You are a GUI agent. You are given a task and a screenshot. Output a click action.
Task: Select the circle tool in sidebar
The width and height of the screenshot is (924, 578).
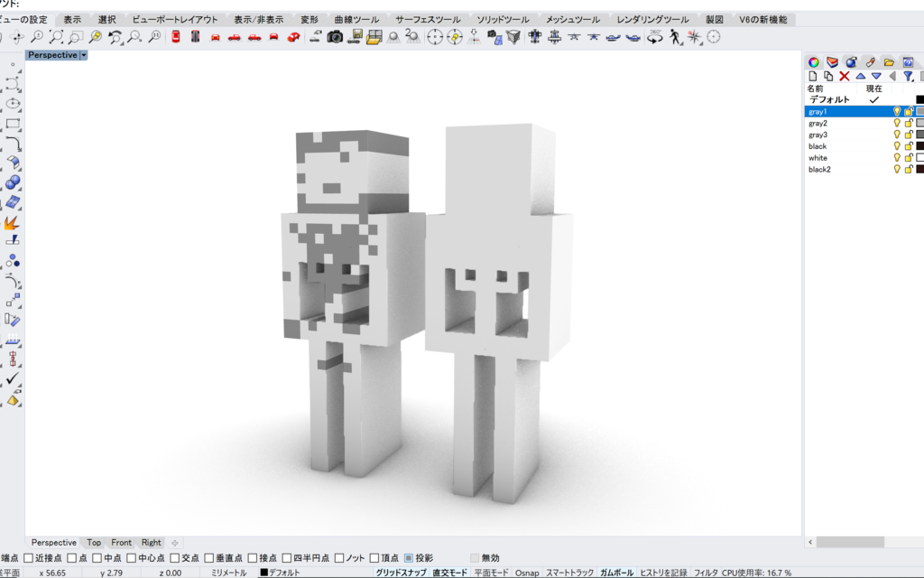pyautogui.click(x=13, y=104)
